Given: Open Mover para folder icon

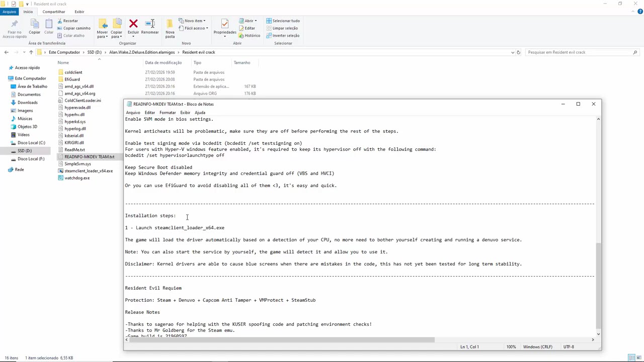Looking at the screenshot, I should [x=103, y=24].
